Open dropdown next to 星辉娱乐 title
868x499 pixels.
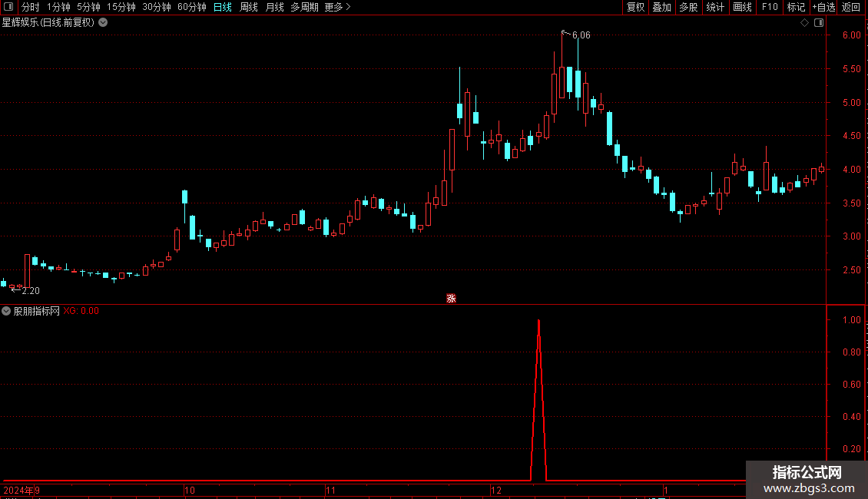pos(103,23)
